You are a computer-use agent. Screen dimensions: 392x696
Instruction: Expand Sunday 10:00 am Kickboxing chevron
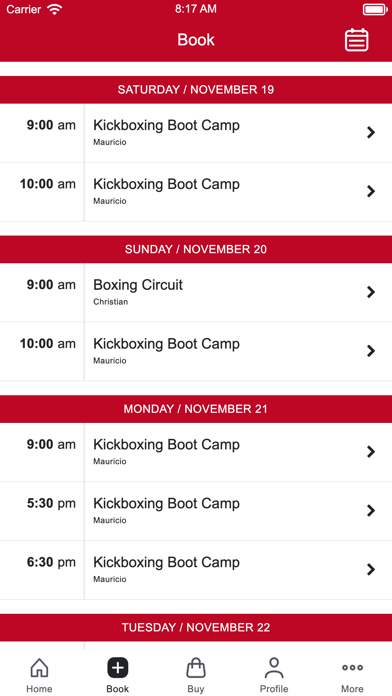(371, 351)
